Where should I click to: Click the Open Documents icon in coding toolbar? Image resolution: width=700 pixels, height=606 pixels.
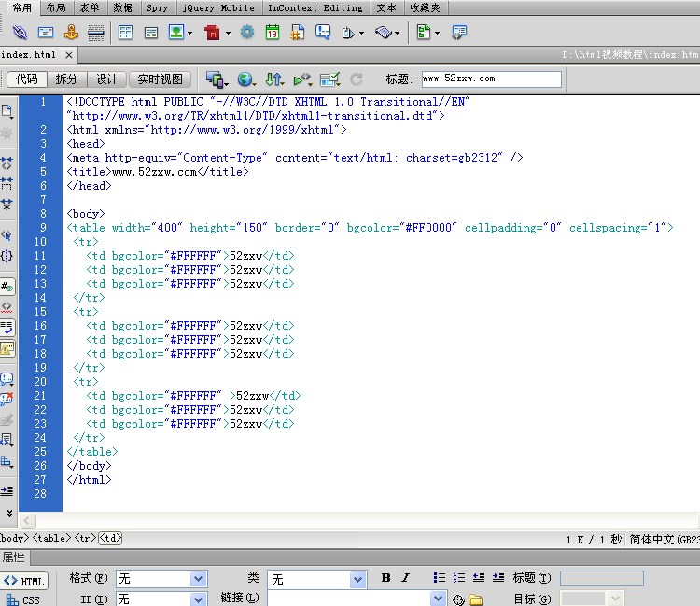click(x=7, y=112)
